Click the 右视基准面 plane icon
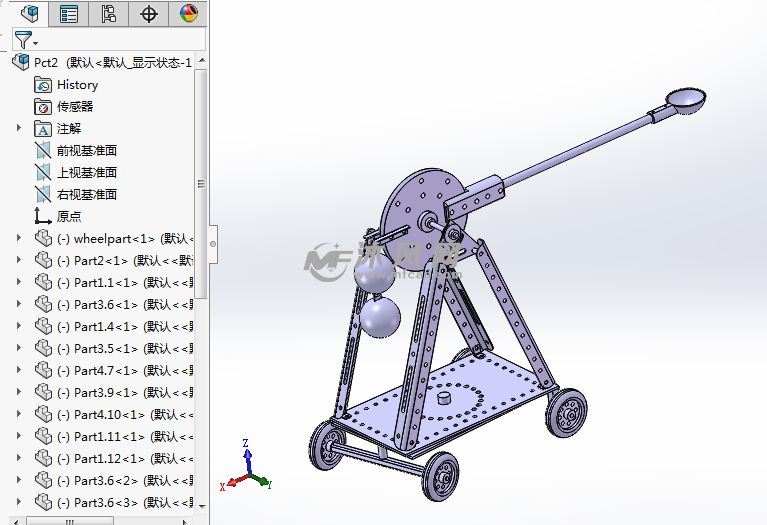Viewport: 767px width, 525px height. (43, 194)
